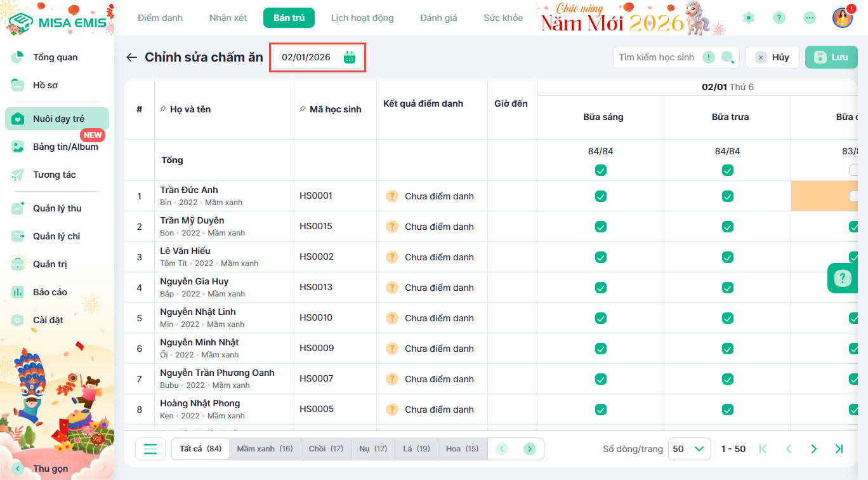Click the magnifier search icon
Screen dimensions: 868x480
(727, 58)
